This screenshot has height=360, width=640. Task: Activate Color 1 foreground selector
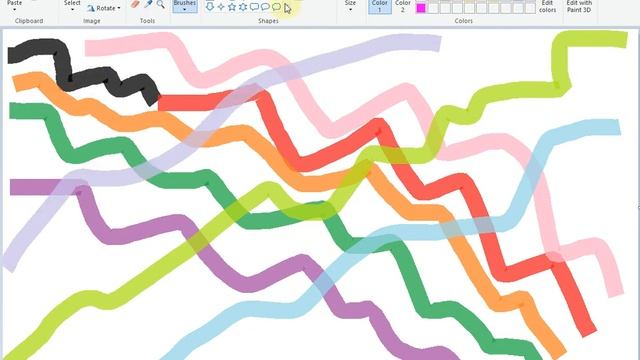379,6
